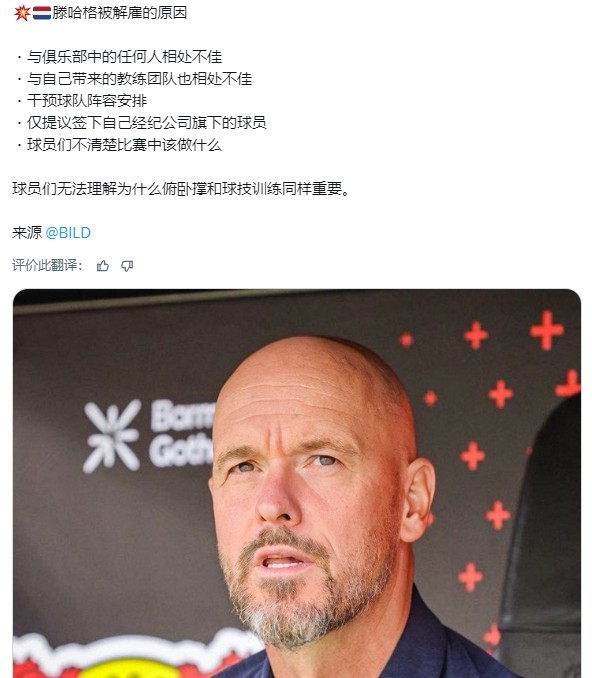Rate the translation with thumbs down

pyautogui.click(x=127, y=265)
